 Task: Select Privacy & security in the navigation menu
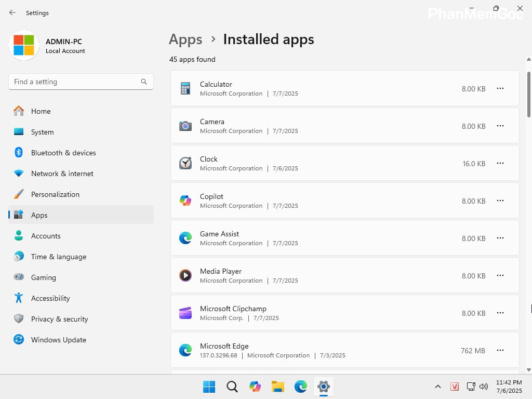(60, 319)
